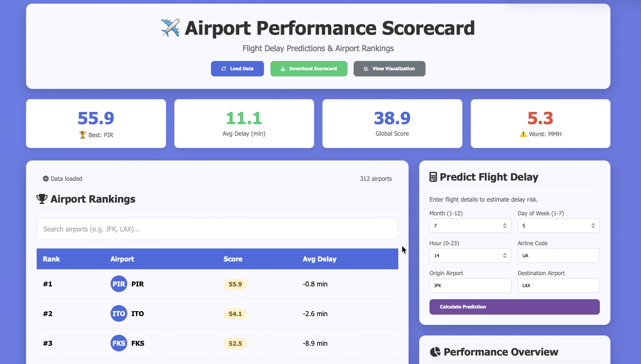641x364 pixels.
Task: Click the Month input field
Action: (x=470, y=226)
